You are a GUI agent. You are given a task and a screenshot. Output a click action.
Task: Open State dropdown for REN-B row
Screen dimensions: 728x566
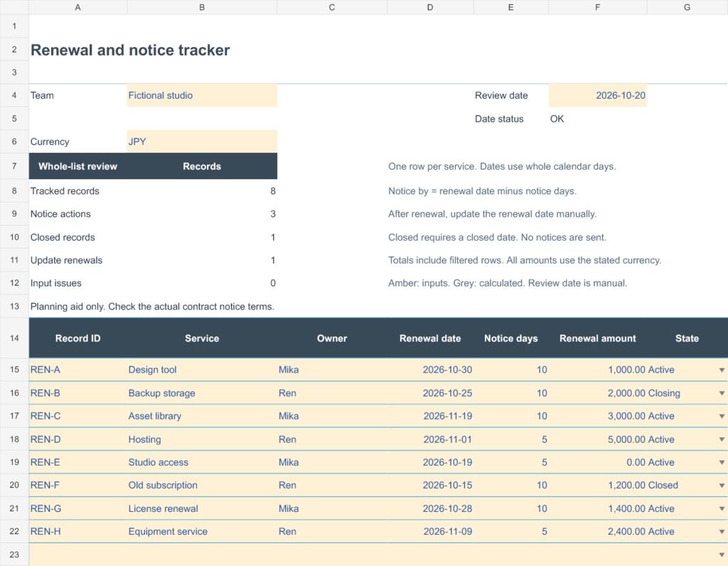click(722, 393)
